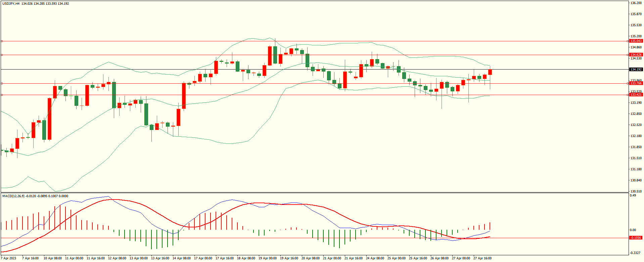This screenshot has height=262, width=644.
Task: Click the 10 Apr 08:00 time label
Action: 53,258
